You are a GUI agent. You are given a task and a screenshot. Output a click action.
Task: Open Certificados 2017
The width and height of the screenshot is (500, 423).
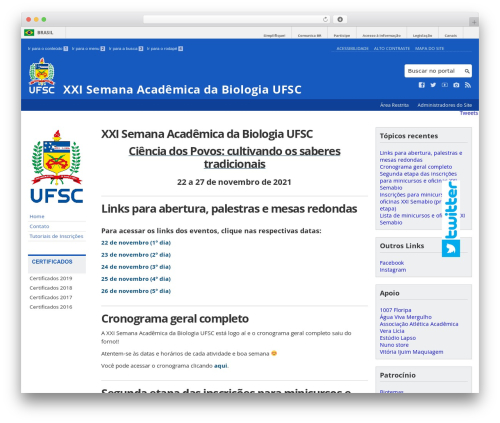(51, 297)
